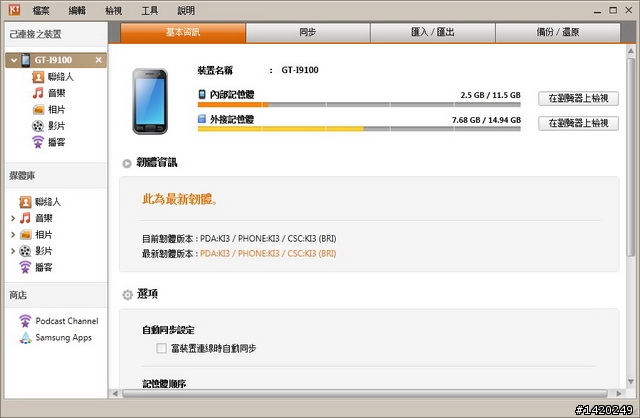Viewport: 640px width, 418px height.
Task: Click the 媒體庫 sidebar header
Action: 22,176
